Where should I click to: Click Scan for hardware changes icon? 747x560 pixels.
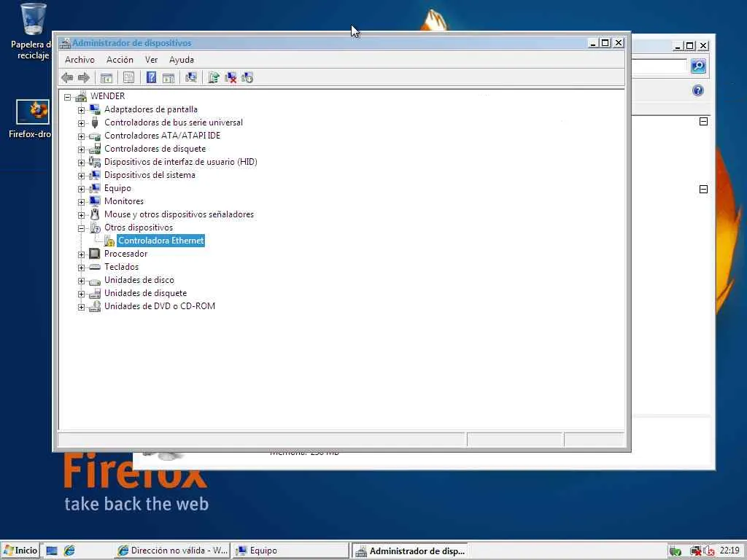point(191,77)
